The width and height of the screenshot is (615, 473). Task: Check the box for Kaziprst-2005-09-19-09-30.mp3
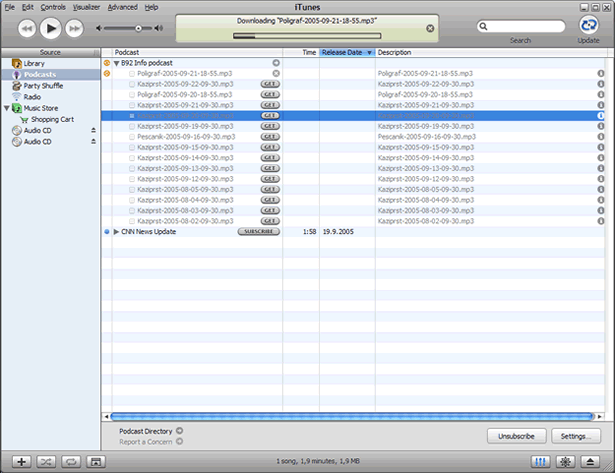point(132,126)
